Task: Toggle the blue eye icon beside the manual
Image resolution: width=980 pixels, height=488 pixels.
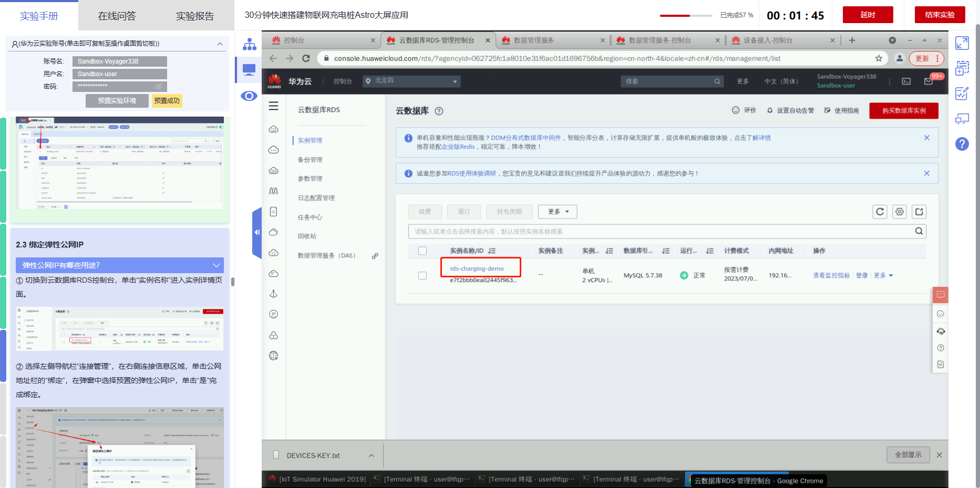Action: pyautogui.click(x=249, y=96)
